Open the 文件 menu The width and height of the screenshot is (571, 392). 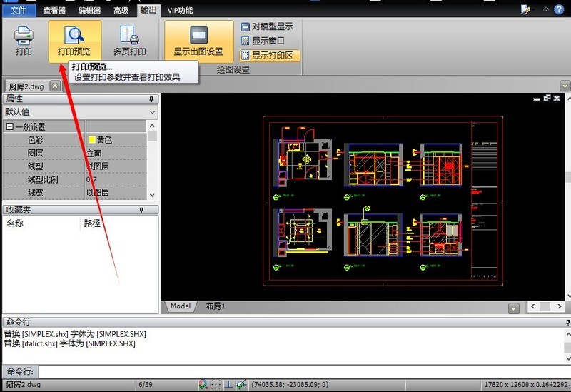pyautogui.click(x=19, y=10)
